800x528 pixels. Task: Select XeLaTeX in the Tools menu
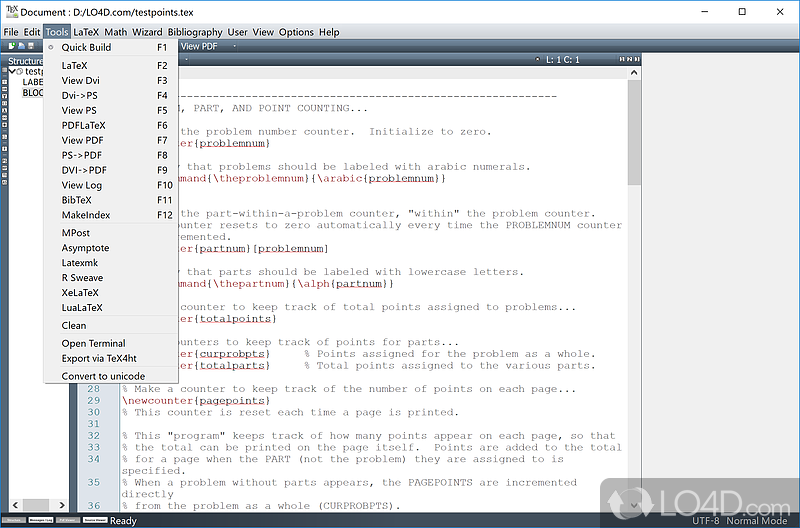(82, 293)
